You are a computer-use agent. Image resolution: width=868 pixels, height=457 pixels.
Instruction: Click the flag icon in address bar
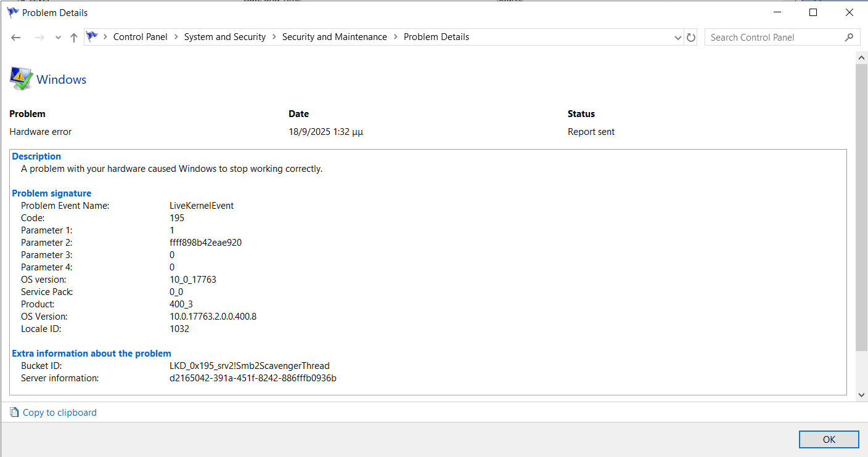point(92,37)
